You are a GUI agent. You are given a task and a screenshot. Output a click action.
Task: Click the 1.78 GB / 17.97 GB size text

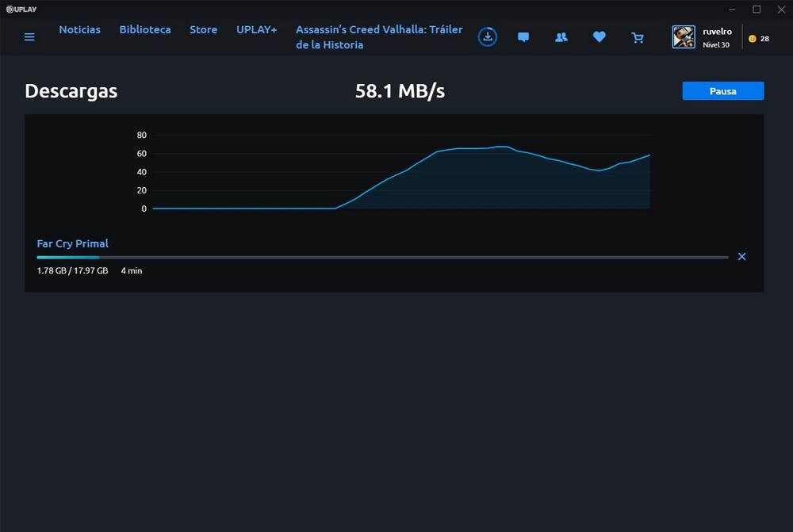[x=72, y=270]
